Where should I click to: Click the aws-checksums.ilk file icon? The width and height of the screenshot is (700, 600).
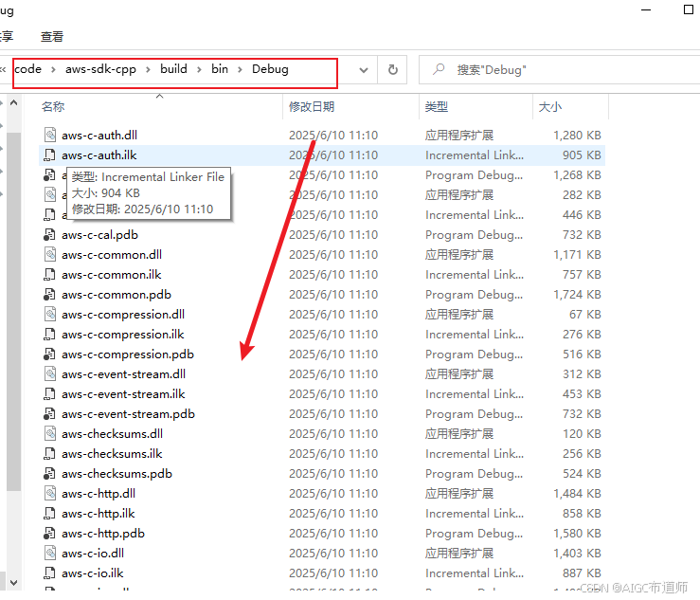pyautogui.click(x=50, y=453)
